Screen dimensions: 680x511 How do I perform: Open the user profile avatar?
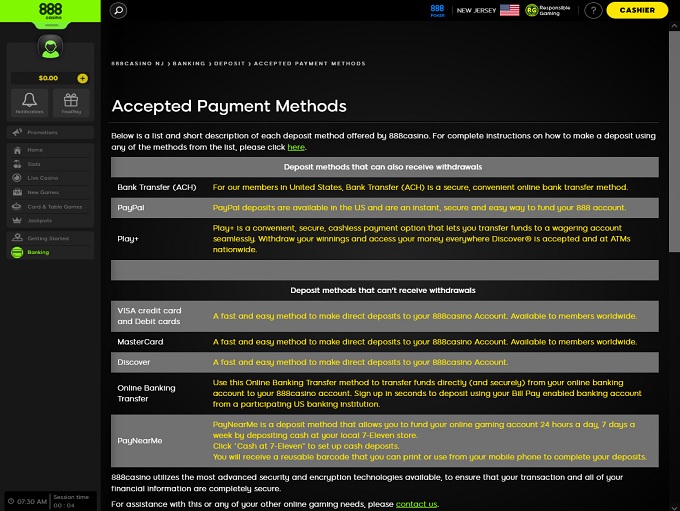pos(49,47)
